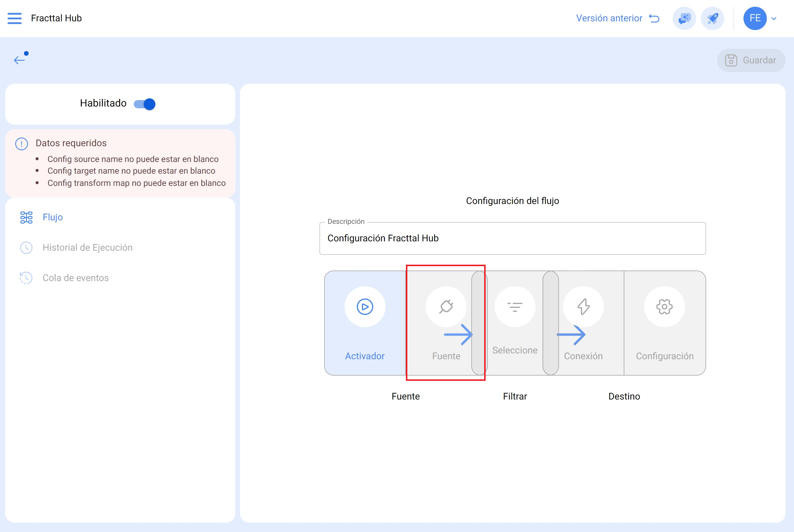The image size is (794, 532).
Task: Click the Fractal Hub title
Action: pos(56,18)
